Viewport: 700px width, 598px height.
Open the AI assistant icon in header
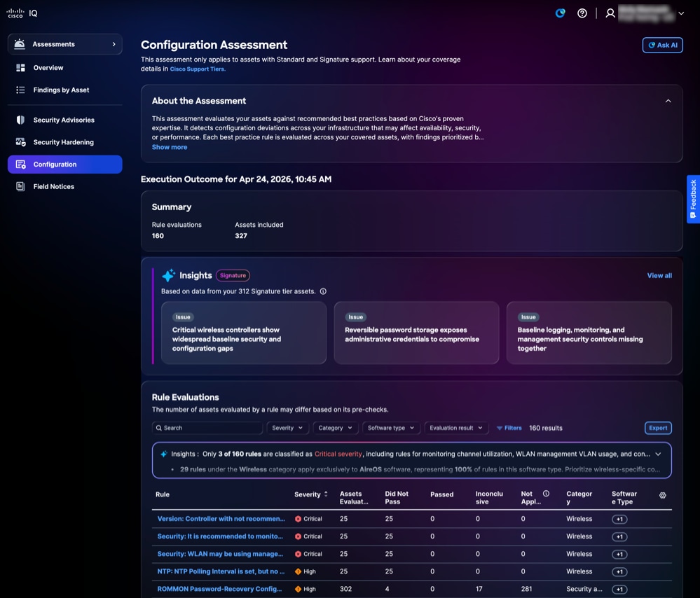[561, 13]
